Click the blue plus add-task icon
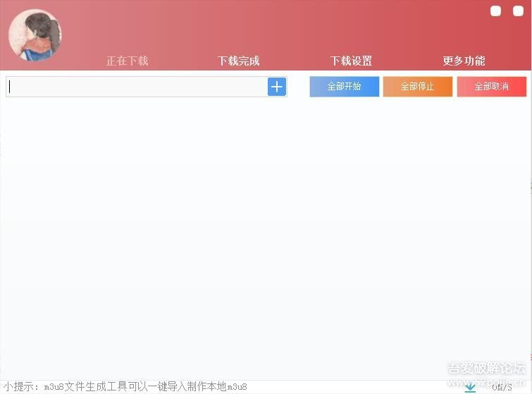This screenshot has width=532, height=394. point(277,87)
